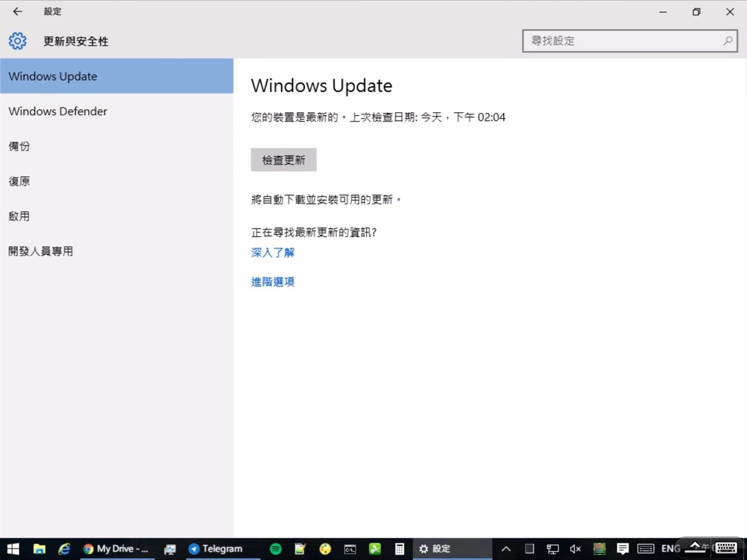The width and height of the screenshot is (747, 560).
Task: Open the paint palette taskbar icon
Action: [325, 549]
